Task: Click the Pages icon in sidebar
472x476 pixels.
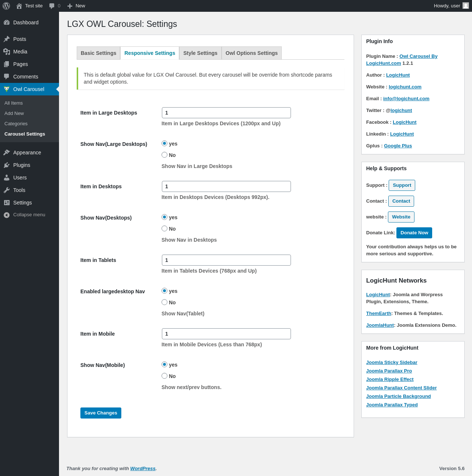Action: click(7, 64)
